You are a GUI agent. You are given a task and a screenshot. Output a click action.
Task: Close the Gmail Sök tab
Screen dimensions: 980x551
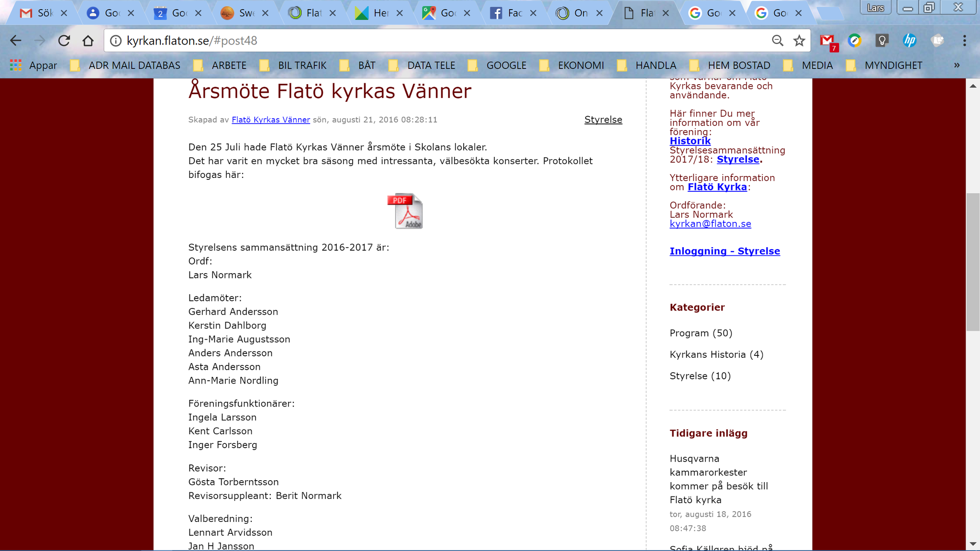[64, 13]
